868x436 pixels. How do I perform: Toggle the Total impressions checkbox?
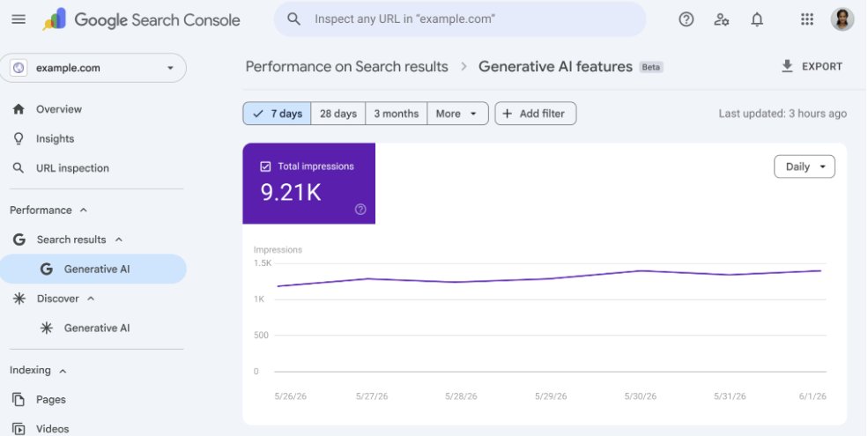tap(266, 166)
